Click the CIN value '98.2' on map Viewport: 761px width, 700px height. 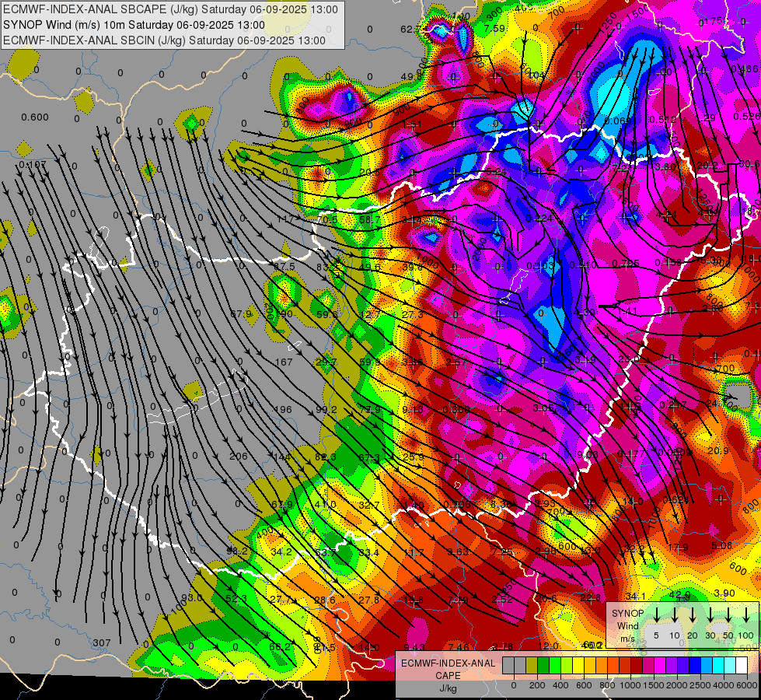237,551
